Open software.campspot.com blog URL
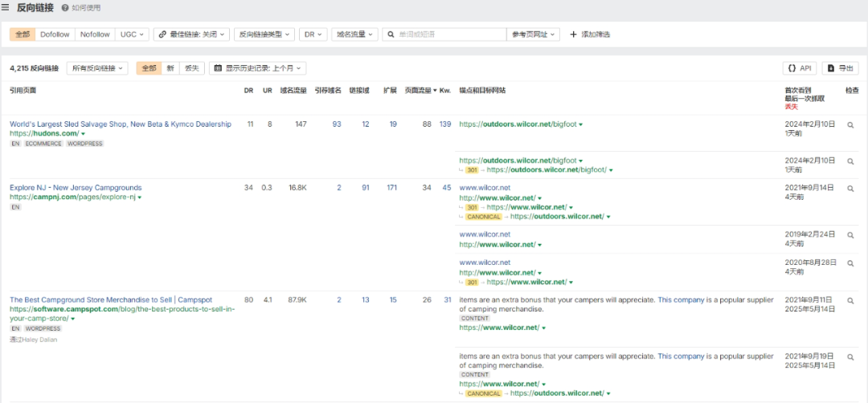Screen dimensions: 868x403 click(122, 314)
